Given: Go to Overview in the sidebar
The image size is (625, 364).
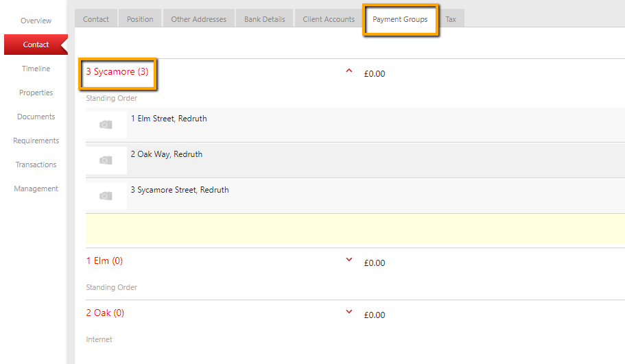Looking at the screenshot, I should coord(36,21).
